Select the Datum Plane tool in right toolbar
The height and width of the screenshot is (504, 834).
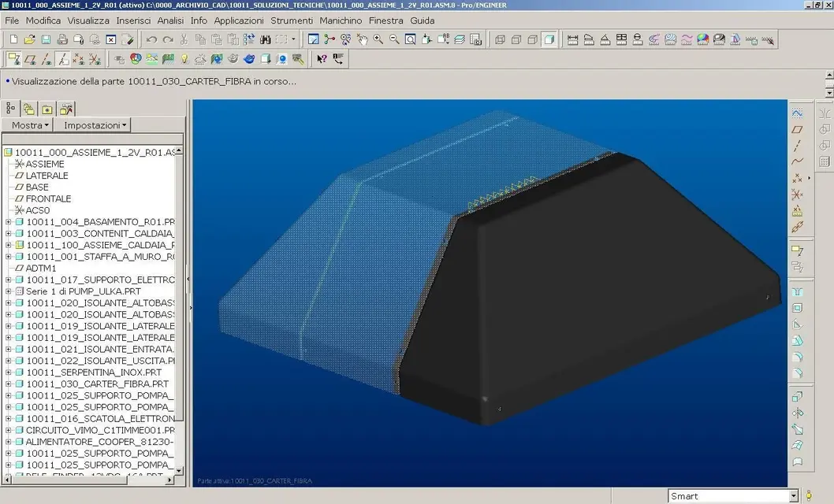tap(797, 130)
